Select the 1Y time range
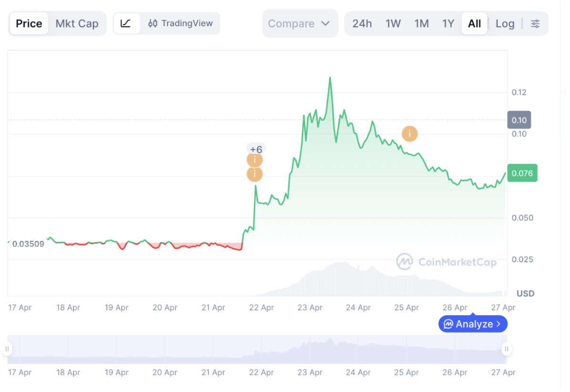The width and height of the screenshot is (570, 392). click(x=448, y=24)
